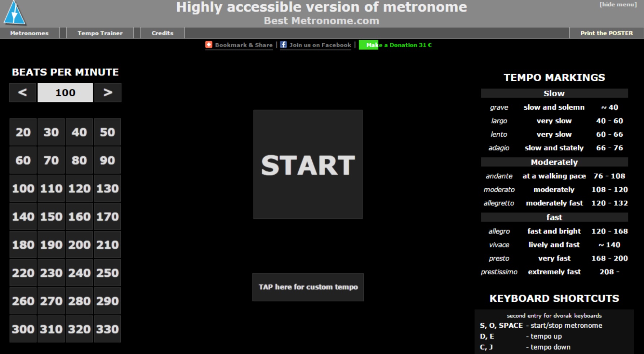The height and width of the screenshot is (354, 644).
Task: Open the Tempo Trainer menu item
Action: (100, 33)
